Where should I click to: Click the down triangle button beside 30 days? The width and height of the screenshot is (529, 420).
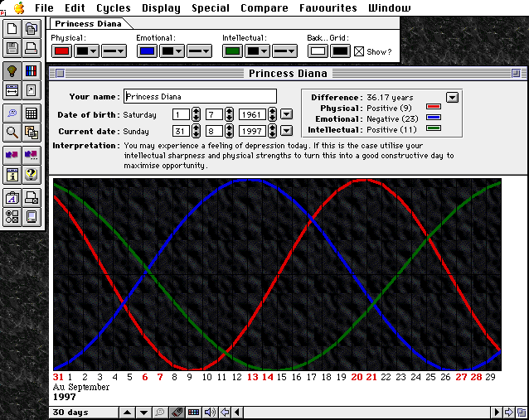[143, 413]
